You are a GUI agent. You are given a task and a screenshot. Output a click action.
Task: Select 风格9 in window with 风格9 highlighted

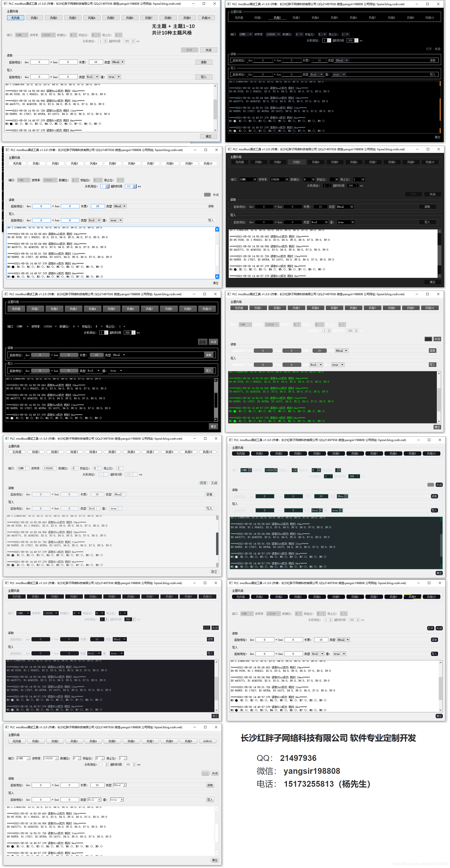click(412, 597)
